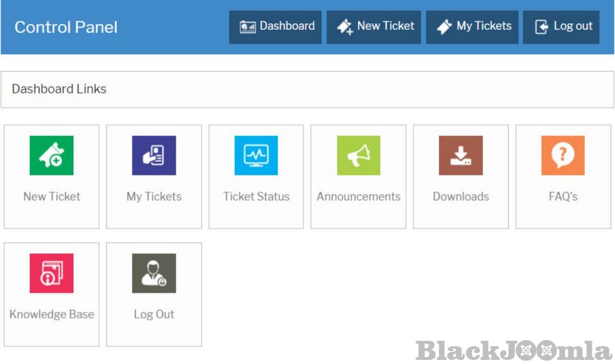Screen dimensions: 615x364
Task: Click the Control Panel title text
Action: click(66, 27)
